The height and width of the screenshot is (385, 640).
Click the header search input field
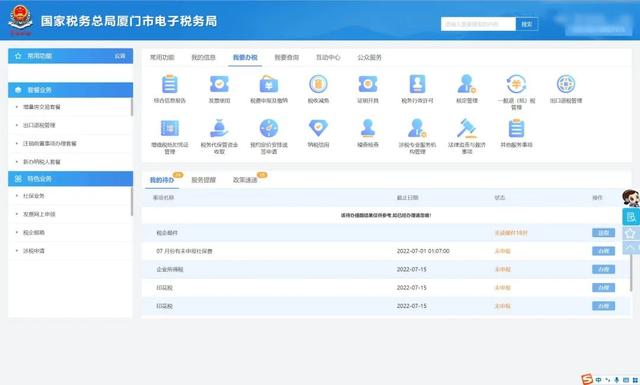pos(478,24)
